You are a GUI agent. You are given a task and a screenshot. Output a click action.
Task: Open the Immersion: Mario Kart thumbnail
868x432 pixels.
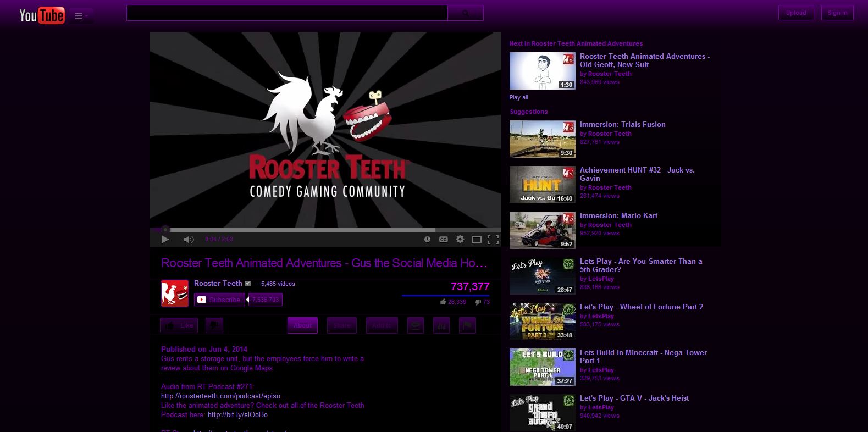pos(542,230)
